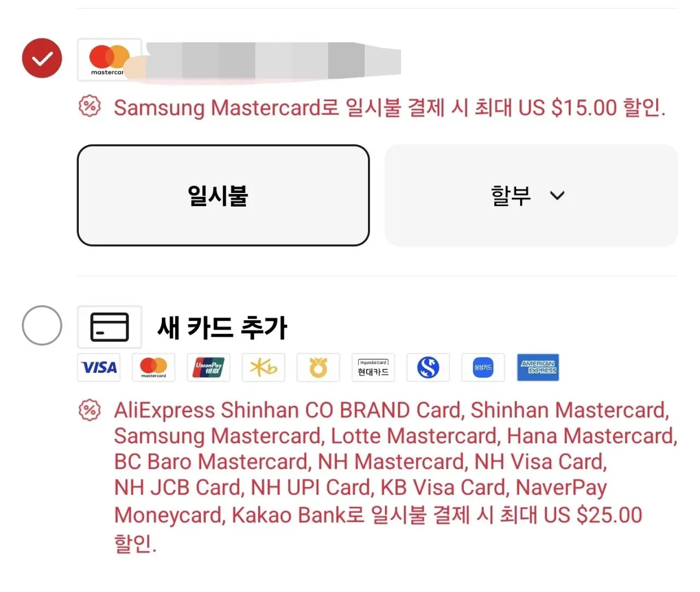This screenshot has height=592, width=700.
Task: Open the 할부 installment dropdown
Action: [x=531, y=195]
